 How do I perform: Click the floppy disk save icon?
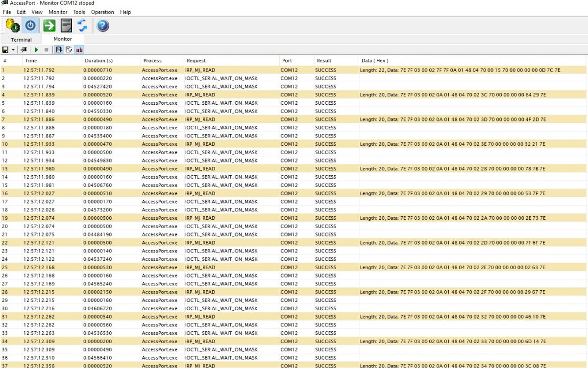pyautogui.click(x=5, y=50)
